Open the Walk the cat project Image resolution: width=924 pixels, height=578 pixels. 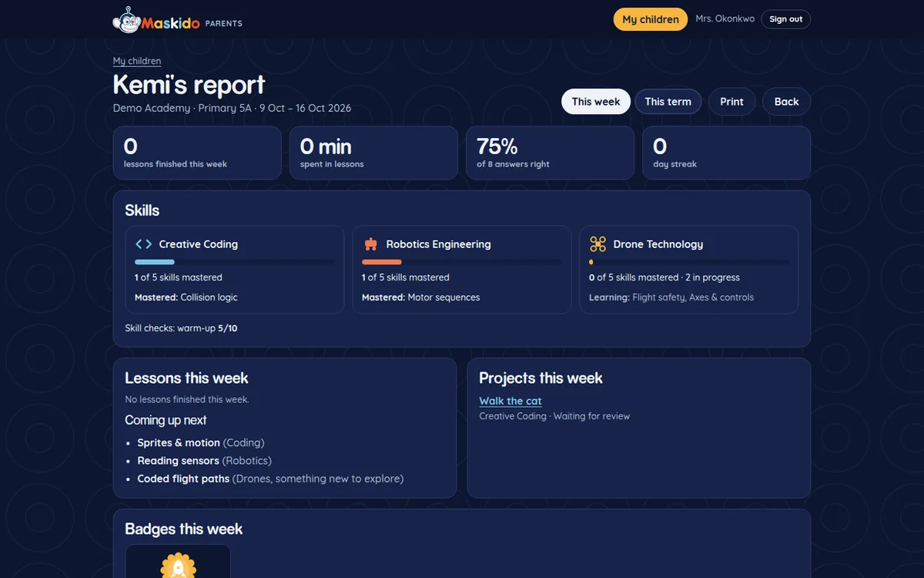[511, 401]
